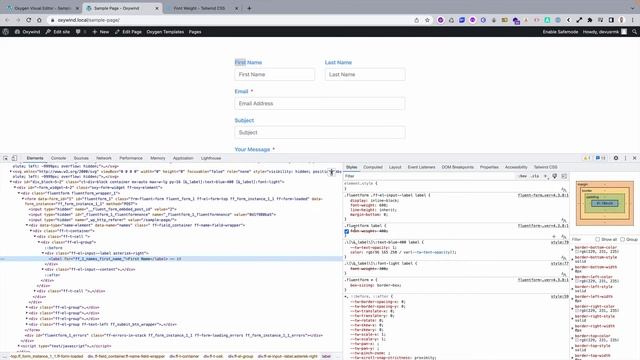Collapse the fluentform_wrapper_1 div node
The width and height of the screenshot is (640, 360).
(19, 193)
